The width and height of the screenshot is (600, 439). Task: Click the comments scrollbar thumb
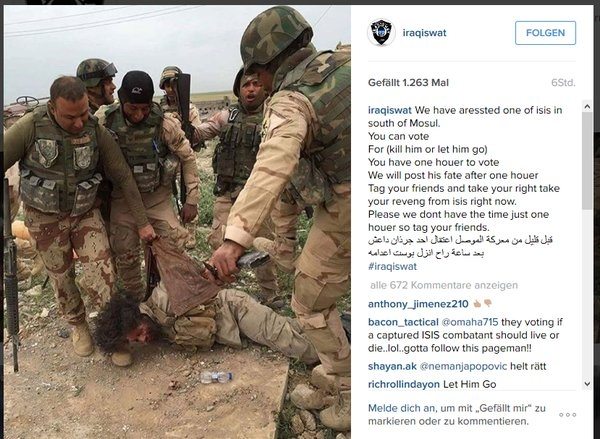click(587, 161)
